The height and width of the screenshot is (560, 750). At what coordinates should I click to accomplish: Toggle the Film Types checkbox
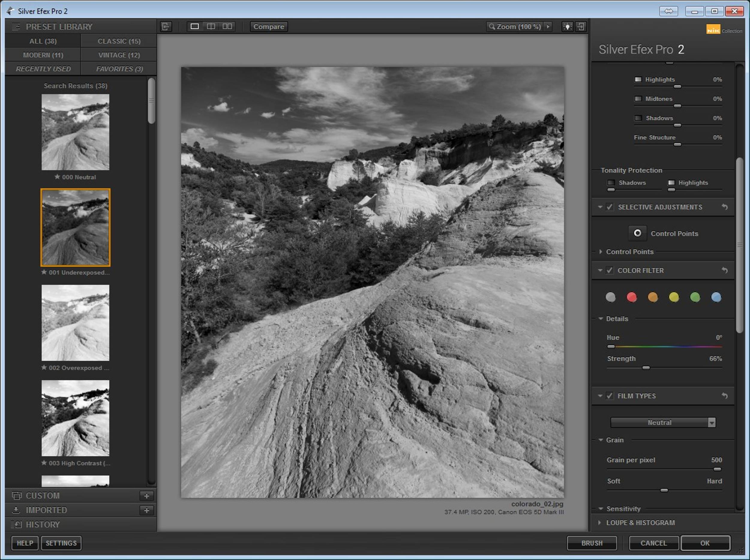point(610,396)
